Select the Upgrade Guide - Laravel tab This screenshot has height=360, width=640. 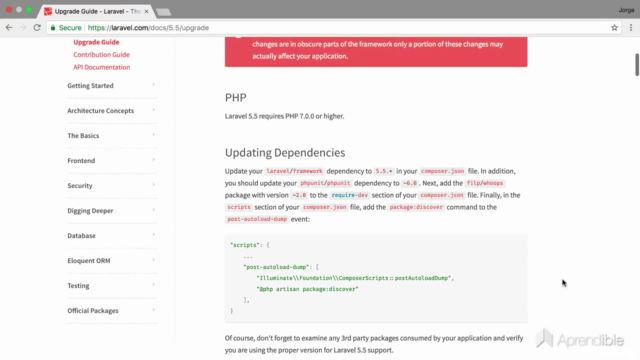point(96,11)
